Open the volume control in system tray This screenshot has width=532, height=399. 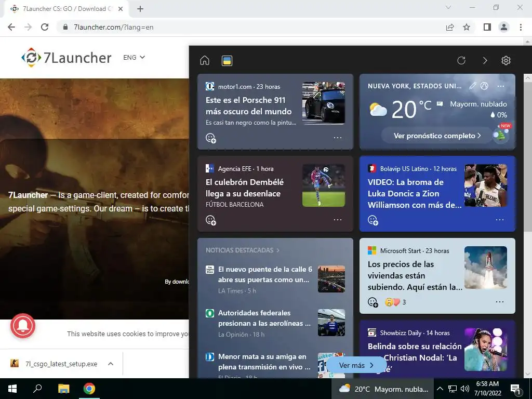[465, 389]
